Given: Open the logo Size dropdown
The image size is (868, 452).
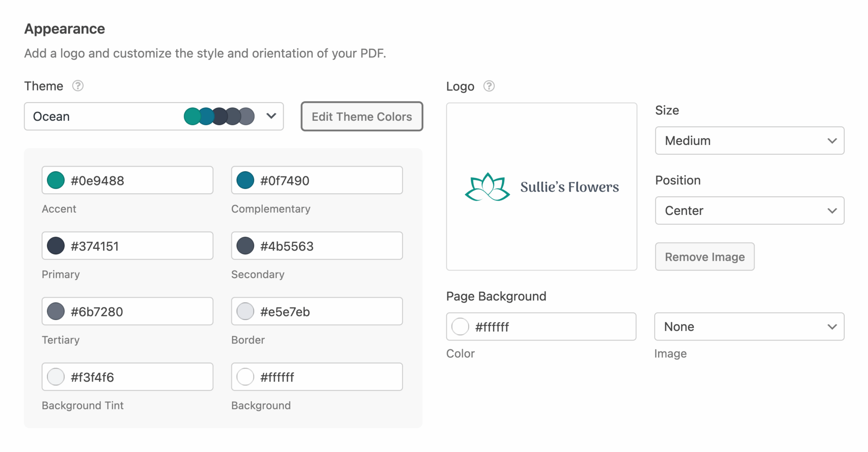Looking at the screenshot, I should point(748,140).
